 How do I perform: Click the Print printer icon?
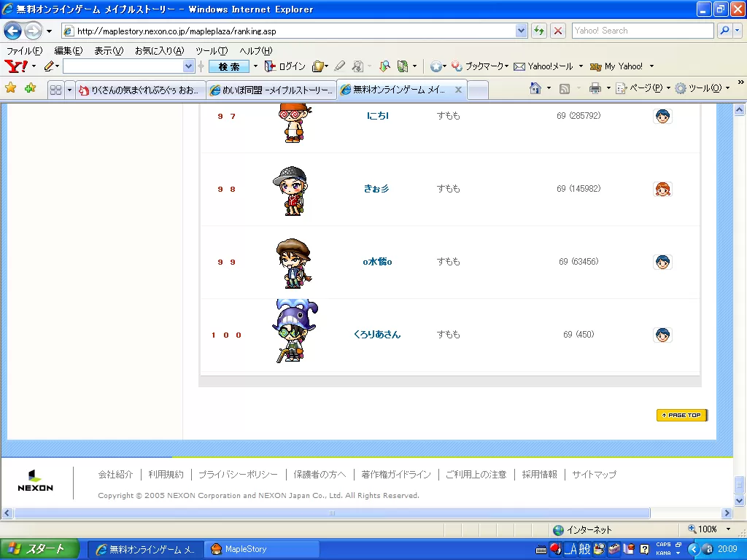pyautogui.click(x=595, y=88)
